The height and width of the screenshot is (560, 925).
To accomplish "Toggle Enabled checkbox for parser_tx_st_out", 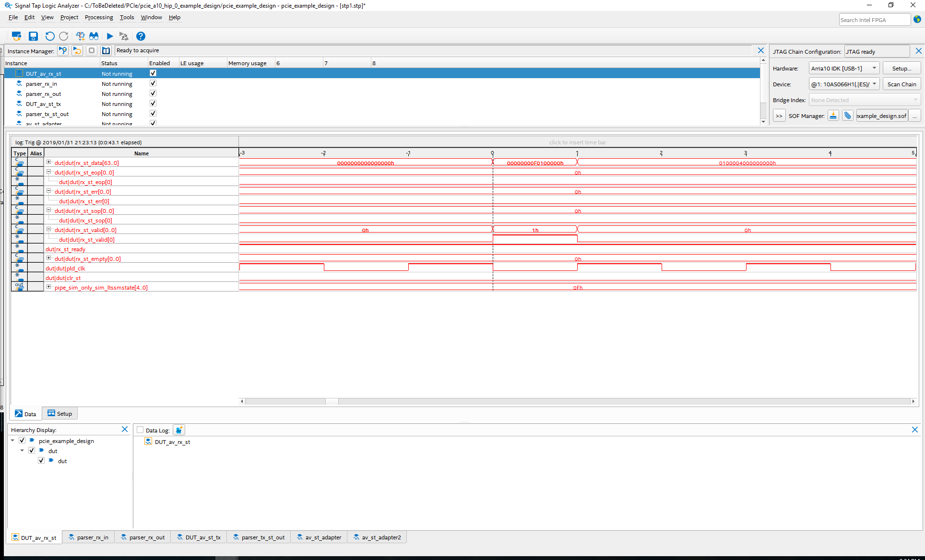I will pos(153,113).
